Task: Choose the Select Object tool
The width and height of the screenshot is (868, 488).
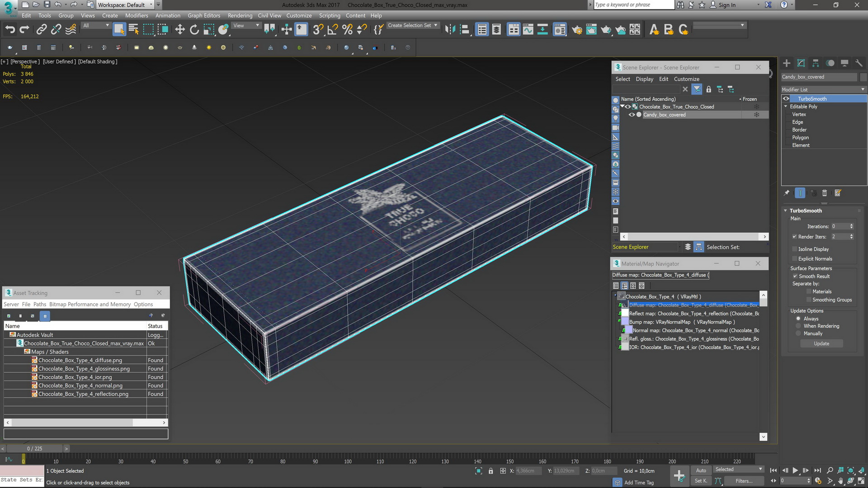Action: pos(119,30)
